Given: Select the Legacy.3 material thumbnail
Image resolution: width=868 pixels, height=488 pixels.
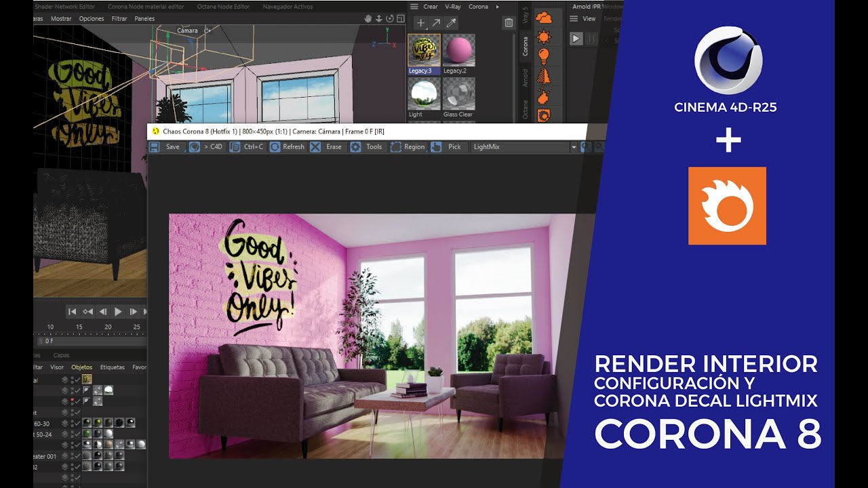Looking at the screenshot, I should [424, 51].
